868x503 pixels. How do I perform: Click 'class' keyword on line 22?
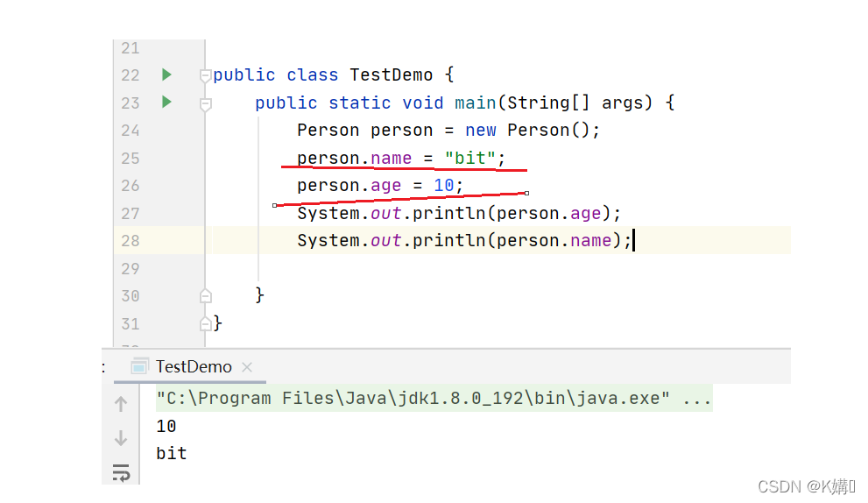(x=312, y=74)
